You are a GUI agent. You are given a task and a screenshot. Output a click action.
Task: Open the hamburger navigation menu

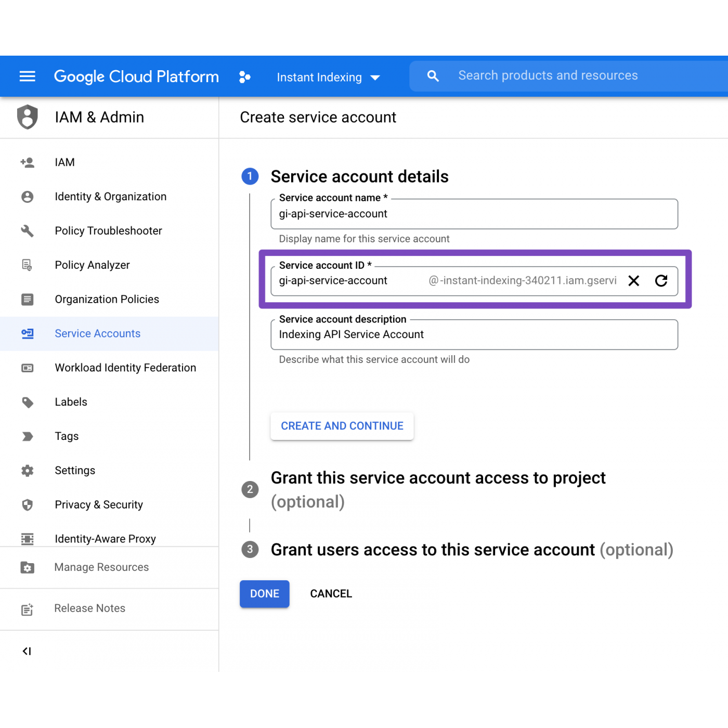pos(27,76)
